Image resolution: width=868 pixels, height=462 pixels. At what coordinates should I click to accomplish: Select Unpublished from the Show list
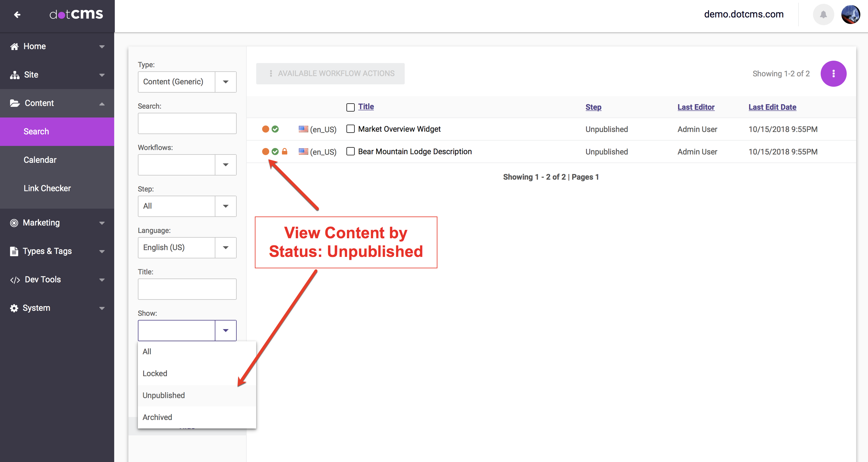(164, 395)
